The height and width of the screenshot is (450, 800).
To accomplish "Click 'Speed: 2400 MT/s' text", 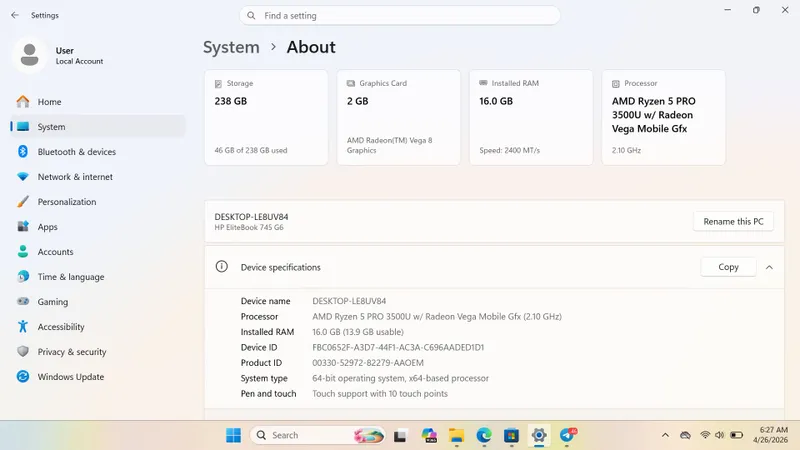I will pyautogui.click(x=509, y=151).
